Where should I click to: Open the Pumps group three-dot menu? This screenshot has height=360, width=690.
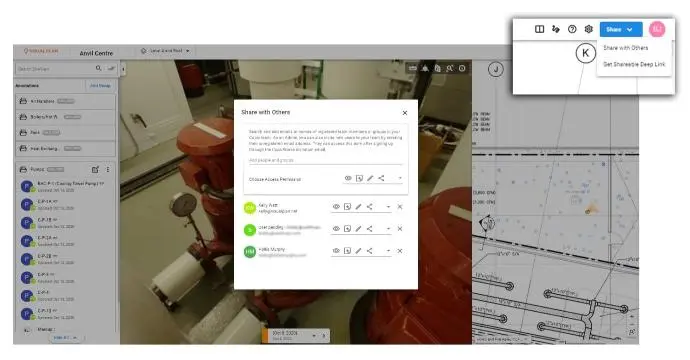pos(108,169)
